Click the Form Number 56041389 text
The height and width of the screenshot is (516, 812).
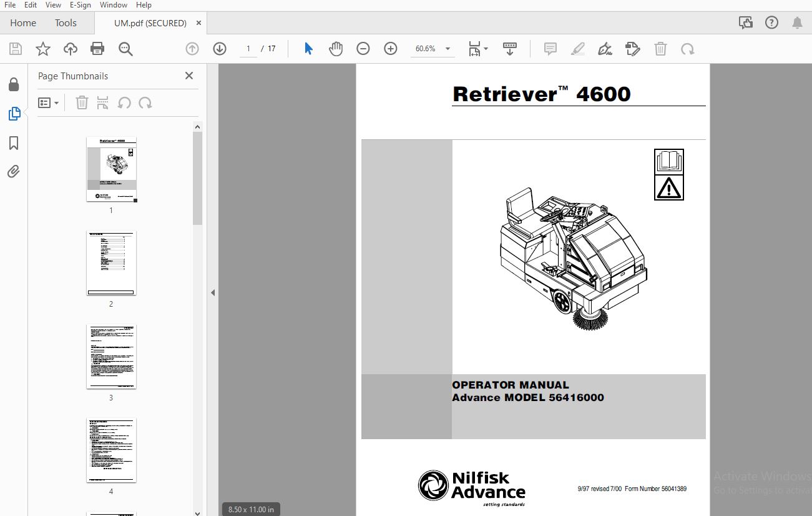coord(655,489)
